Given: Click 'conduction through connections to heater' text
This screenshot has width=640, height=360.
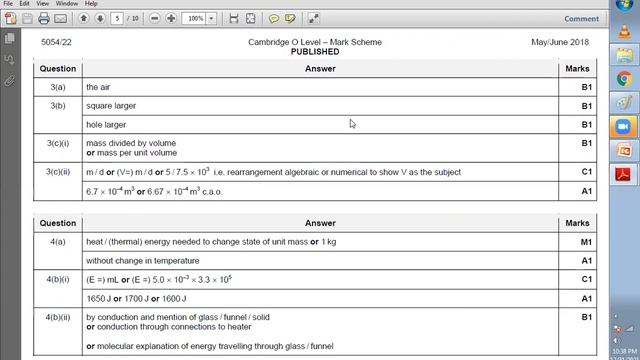Looking at the screenshot, I should coord(174,327).
